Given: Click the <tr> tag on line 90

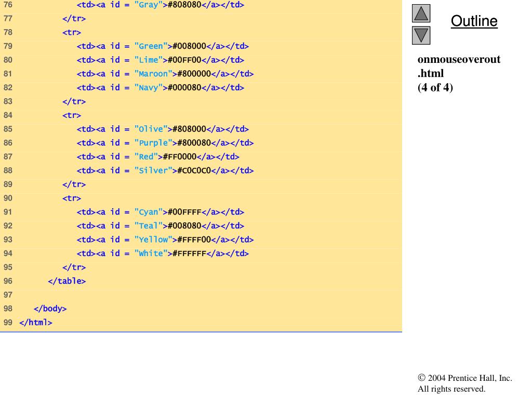Looking at the screenshot, I should tap(72, 198).
